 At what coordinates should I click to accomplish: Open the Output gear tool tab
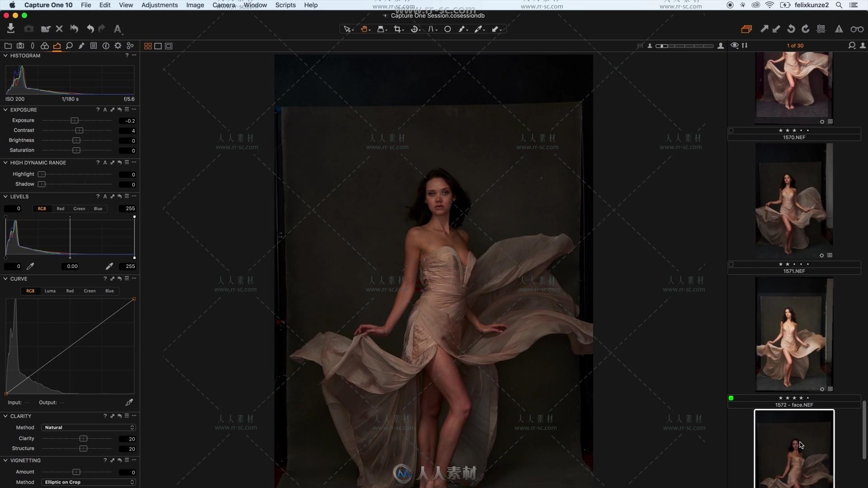118,46
